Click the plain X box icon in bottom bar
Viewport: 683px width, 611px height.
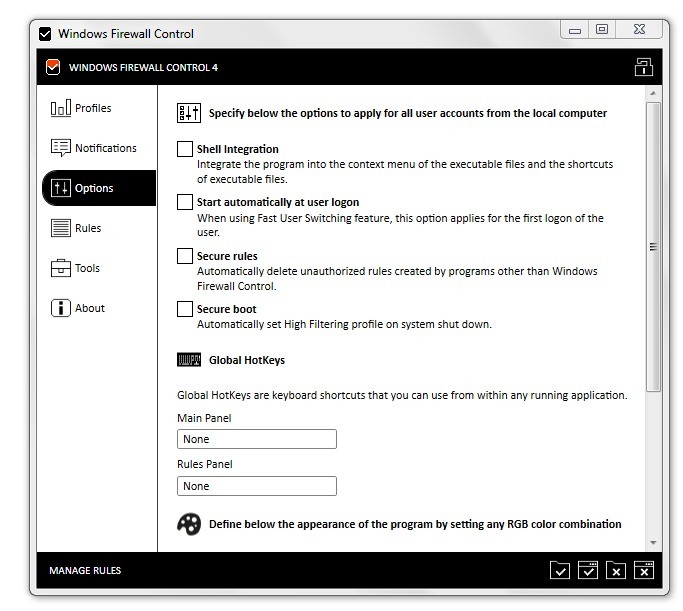(615, 570)
